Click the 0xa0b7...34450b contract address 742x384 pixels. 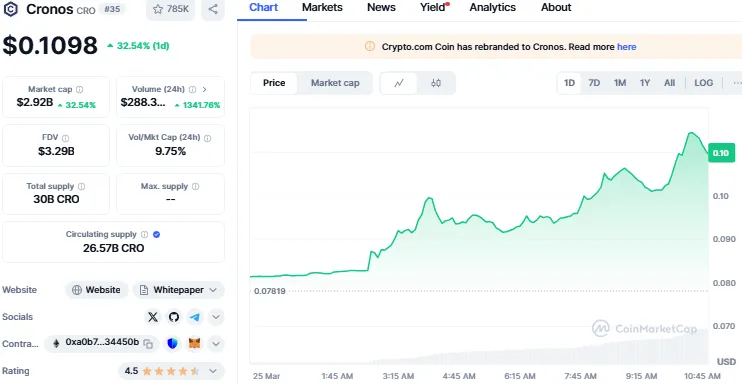(102, 342)
